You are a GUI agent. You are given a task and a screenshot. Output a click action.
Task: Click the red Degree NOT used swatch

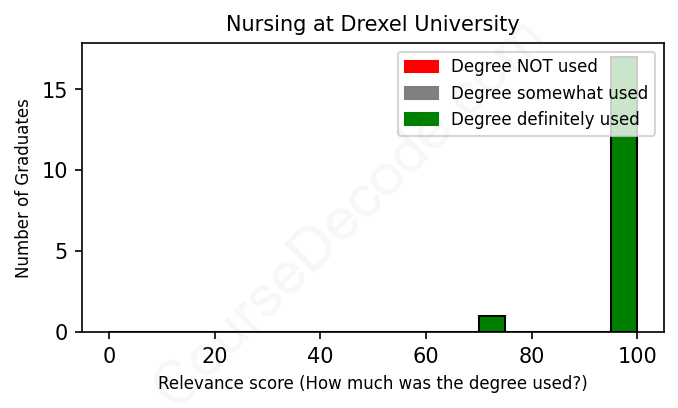421,67
